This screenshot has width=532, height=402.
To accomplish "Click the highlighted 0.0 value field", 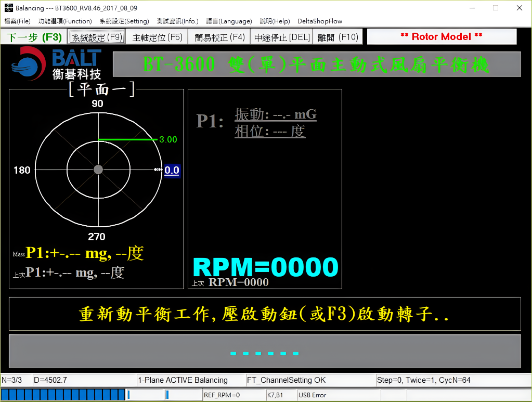I will pos(172,170).
